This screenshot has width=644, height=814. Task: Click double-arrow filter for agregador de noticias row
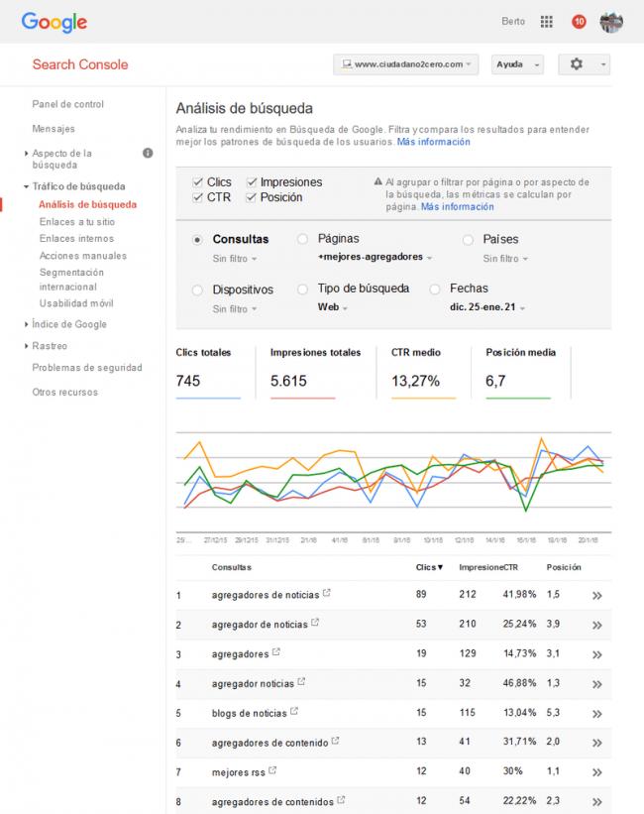pos(597,625)
